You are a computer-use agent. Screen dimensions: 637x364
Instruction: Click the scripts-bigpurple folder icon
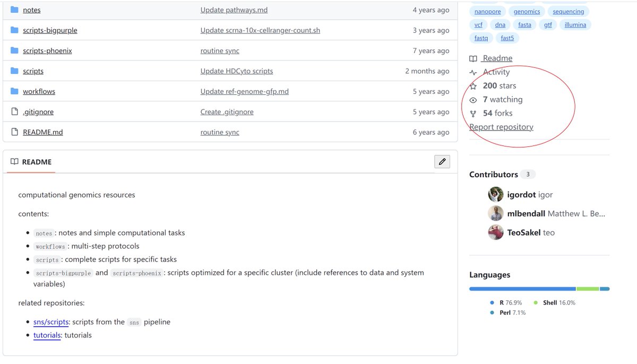click(x=14, y=30)
